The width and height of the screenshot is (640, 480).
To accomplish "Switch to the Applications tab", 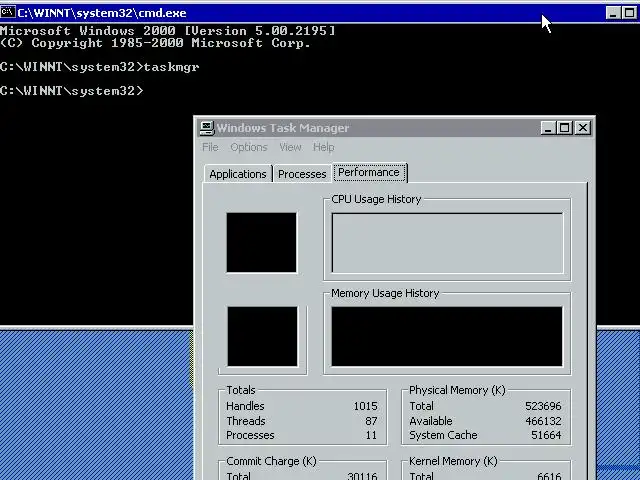I will 238,174.
